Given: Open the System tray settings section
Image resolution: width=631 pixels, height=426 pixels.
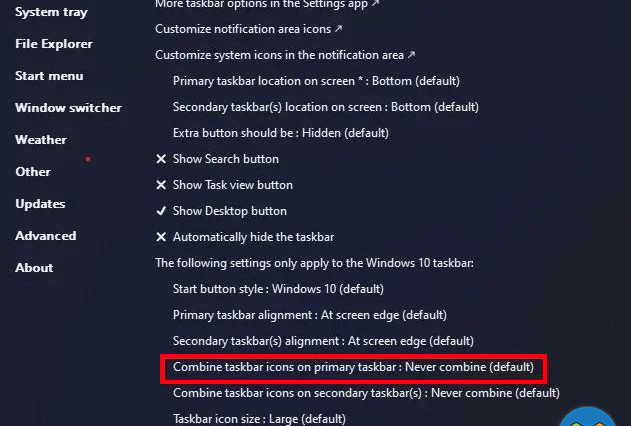Looking at the screenshot, I should (x=51, y=12).
